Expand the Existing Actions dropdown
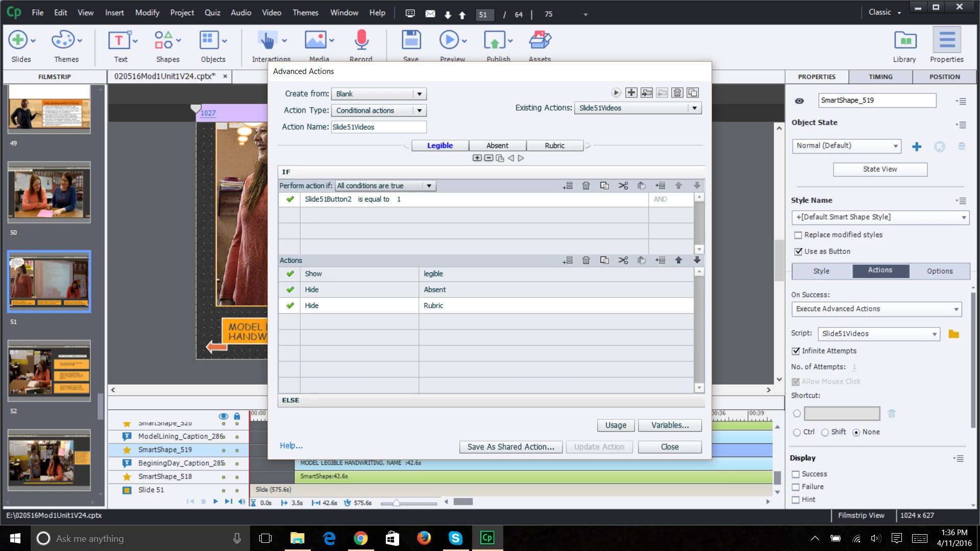The image size is (980, 551). coord(694,108)
